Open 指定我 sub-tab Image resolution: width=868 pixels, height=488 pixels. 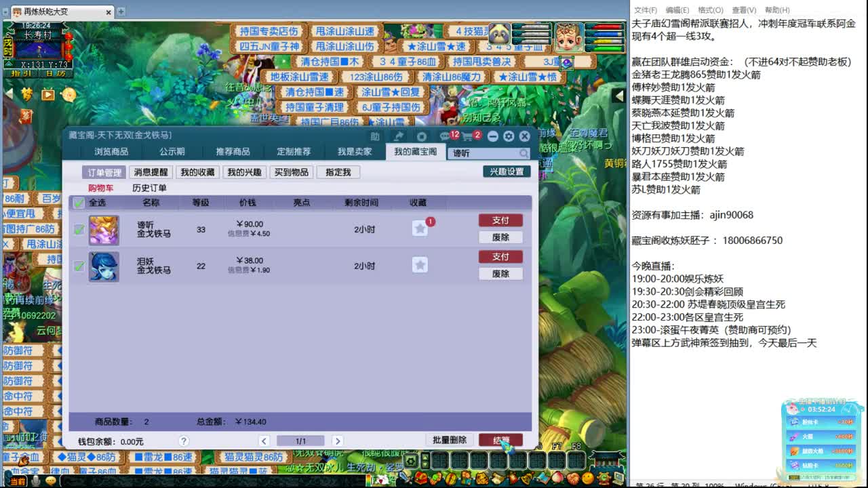(338, 172)
